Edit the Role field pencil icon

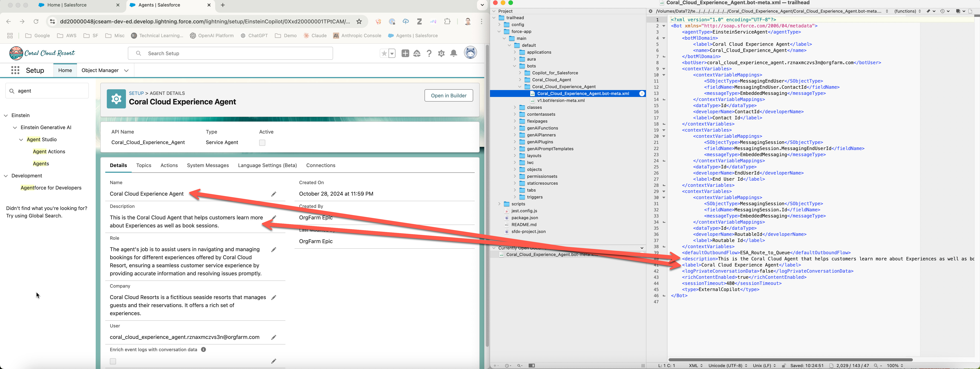click(x=274, y=249)
